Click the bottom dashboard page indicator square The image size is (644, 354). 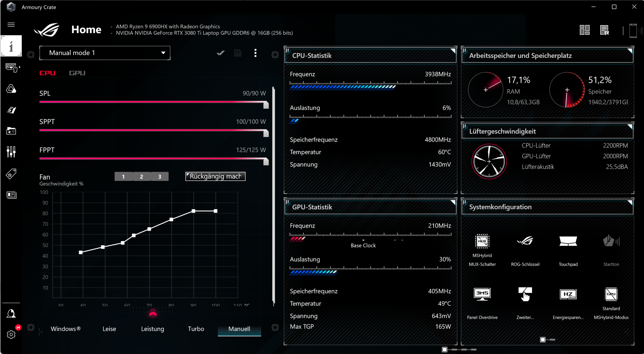pyautogui.click(x=444, y=350)
